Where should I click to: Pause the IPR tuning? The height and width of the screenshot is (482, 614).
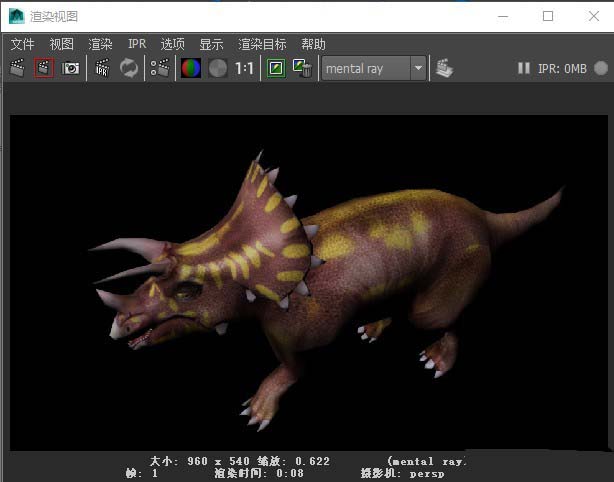[x=524, y=69]
